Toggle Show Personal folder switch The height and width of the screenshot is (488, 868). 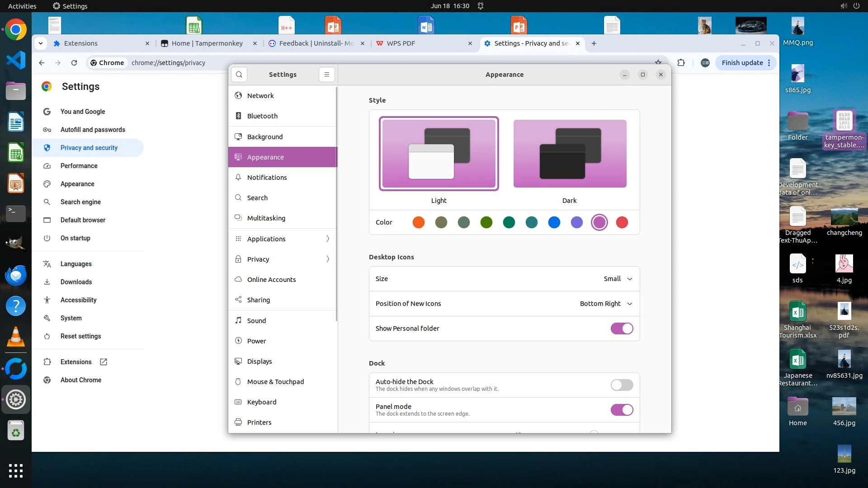tap(622, 328)
